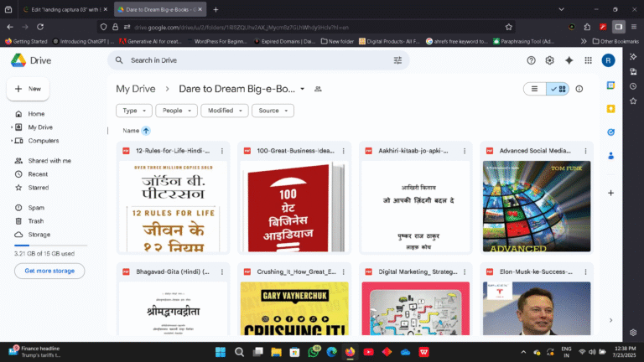Open a new Firefox tab
The width and height of the screenshot is (644, 362).
216,9
